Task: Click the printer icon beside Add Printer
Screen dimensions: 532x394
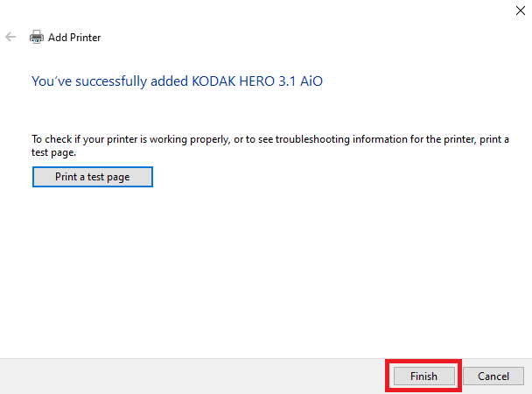Action: (36, 37)
